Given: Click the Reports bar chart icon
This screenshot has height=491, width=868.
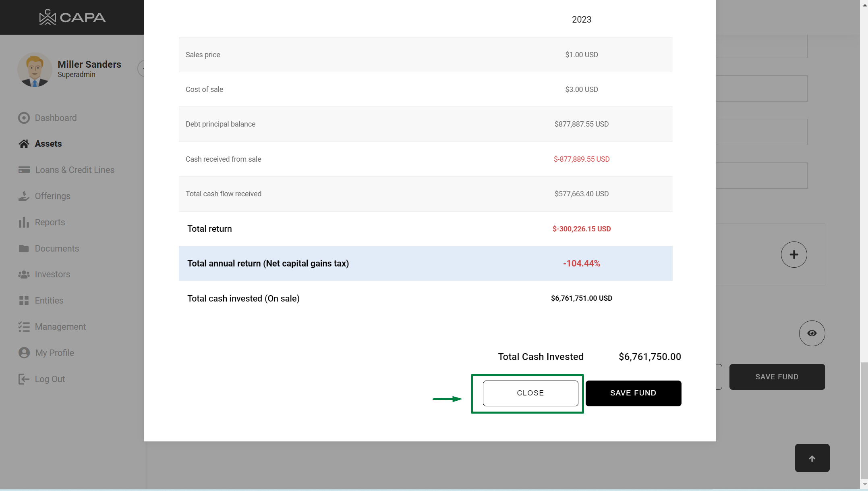Looking at the screenshot, I should pos(24,222).
